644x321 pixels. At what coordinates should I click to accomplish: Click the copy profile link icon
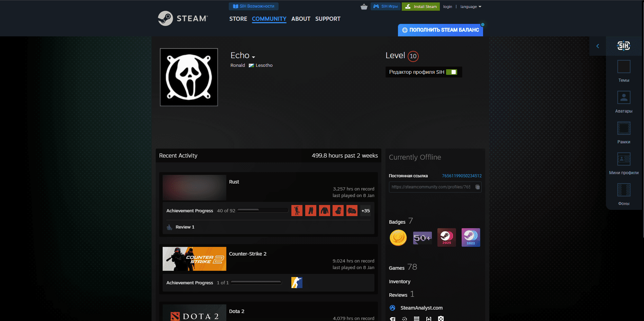(x=477, y=187)
